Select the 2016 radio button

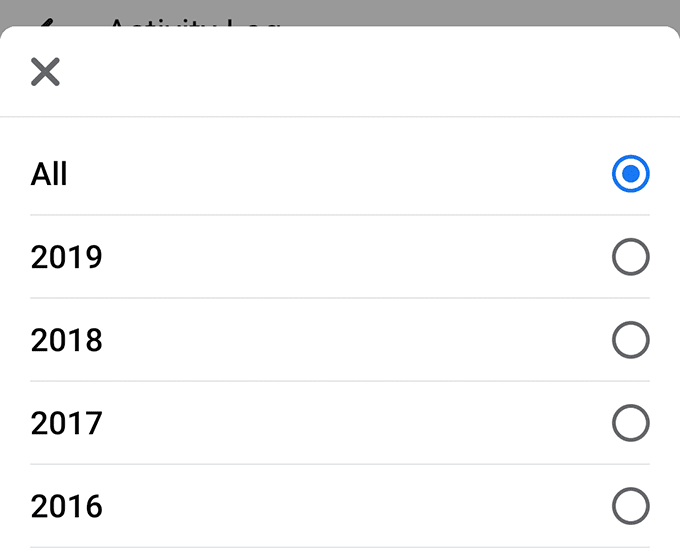point(630,507)
